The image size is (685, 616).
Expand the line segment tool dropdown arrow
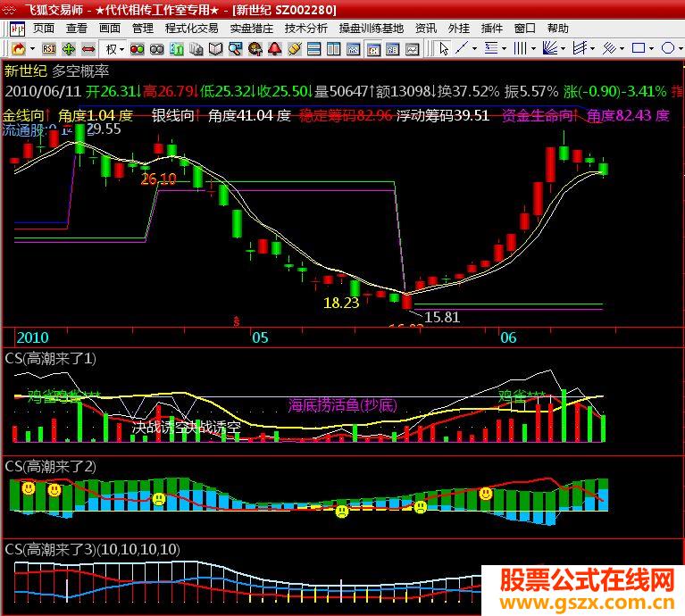(x=474, y=49)
